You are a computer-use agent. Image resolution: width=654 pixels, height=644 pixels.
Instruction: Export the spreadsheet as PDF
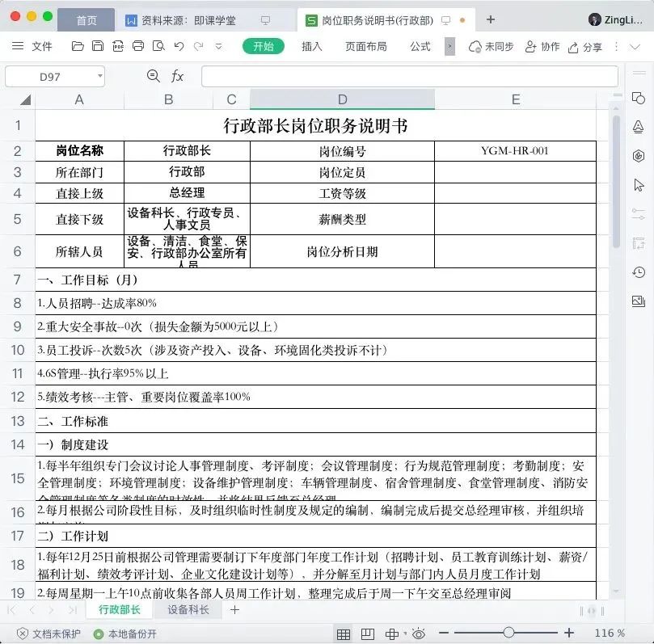click(x=118, y=46)
